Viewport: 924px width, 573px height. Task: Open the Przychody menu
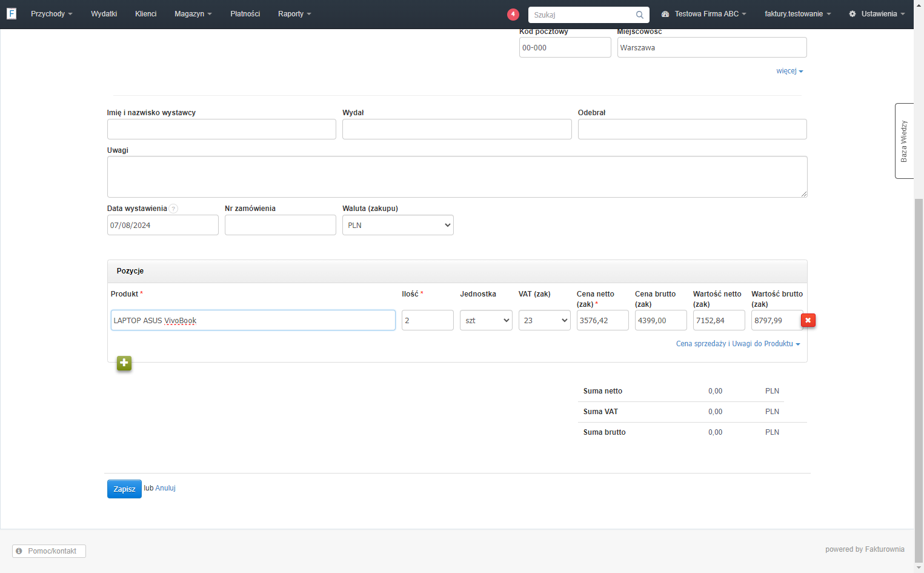point(52,14)
